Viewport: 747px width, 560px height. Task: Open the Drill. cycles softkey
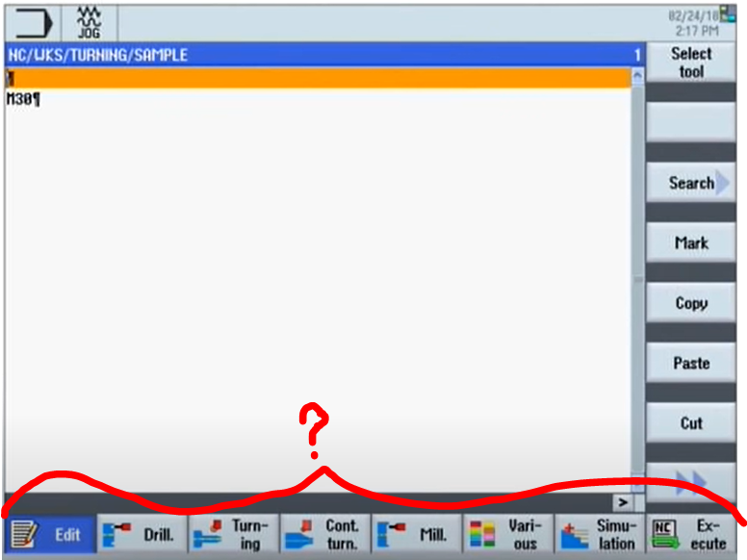[x=142, y=534]
